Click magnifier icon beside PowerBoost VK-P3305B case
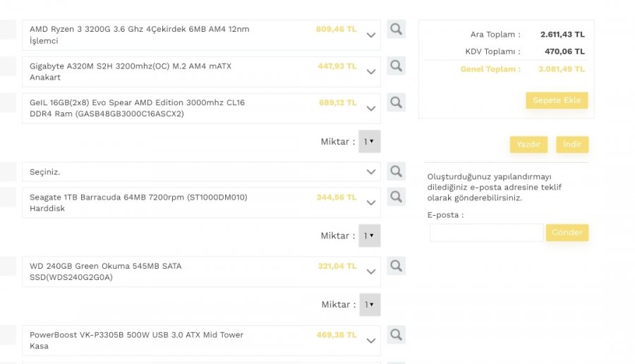Viewport: 635px width, 364px height. pyautogui.click(x=396, y=334)
